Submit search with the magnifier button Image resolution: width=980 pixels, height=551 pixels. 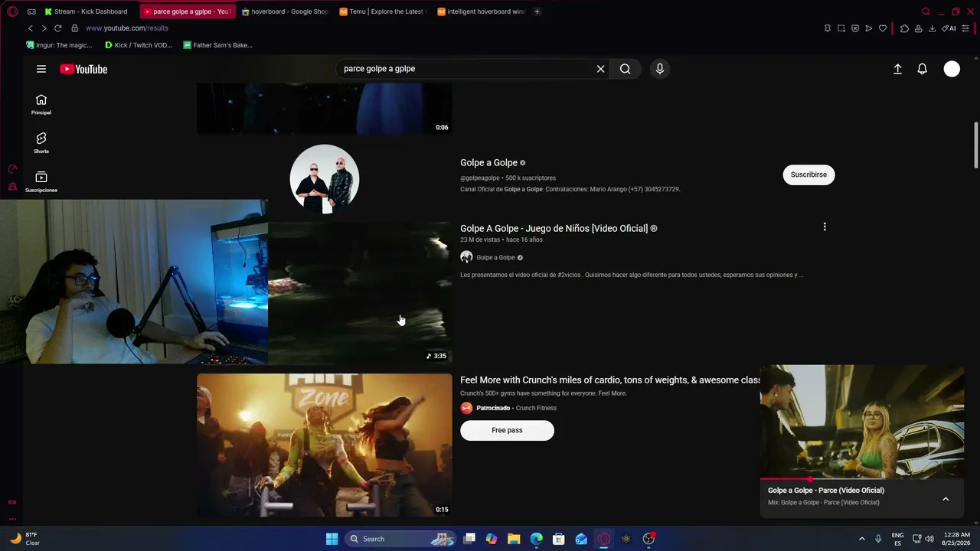click(x=626, y=69)
